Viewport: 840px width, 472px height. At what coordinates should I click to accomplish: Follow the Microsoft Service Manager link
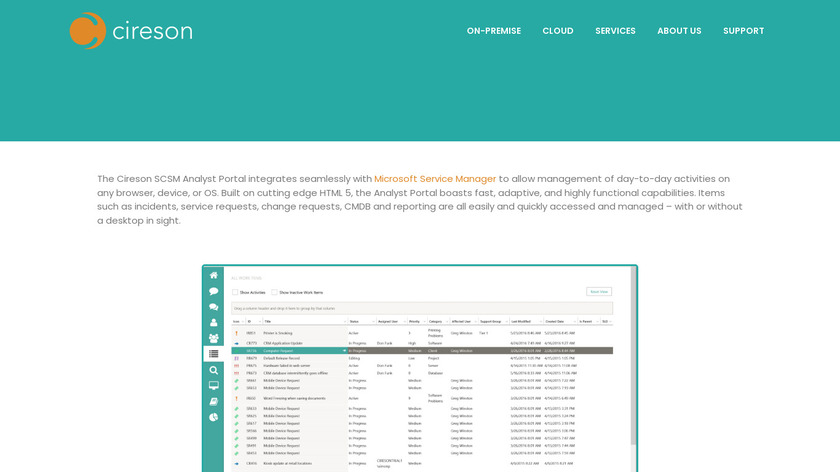[x=435, y=179]
